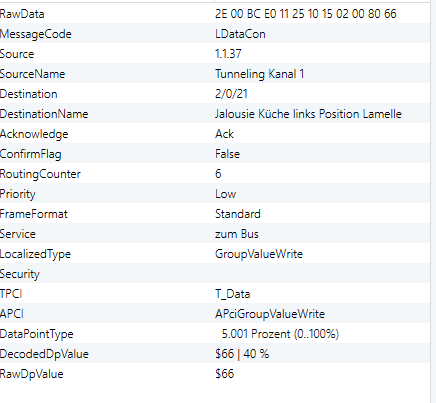The width and height of the screenshot is (436, 403).
Task: Click the APCI value APciGroupValueWrite
Action: [x=270, y=314]
